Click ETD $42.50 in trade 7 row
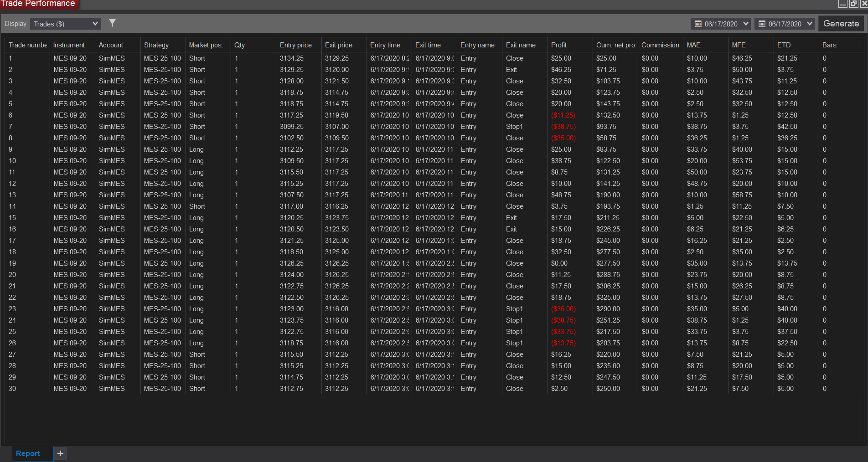This screenshot has width=868, height=462. tap(787, 127)
